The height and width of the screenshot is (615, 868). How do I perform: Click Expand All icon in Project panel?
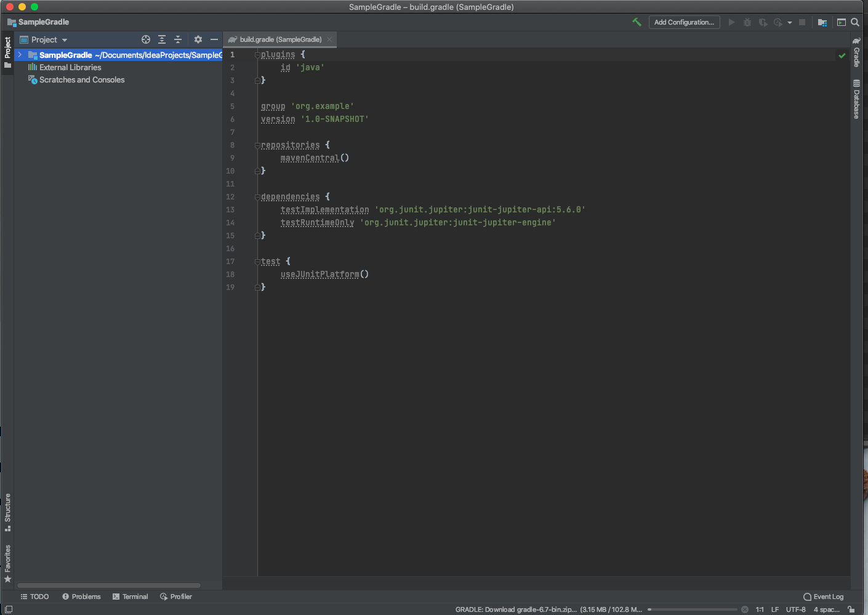pos(162,39)
